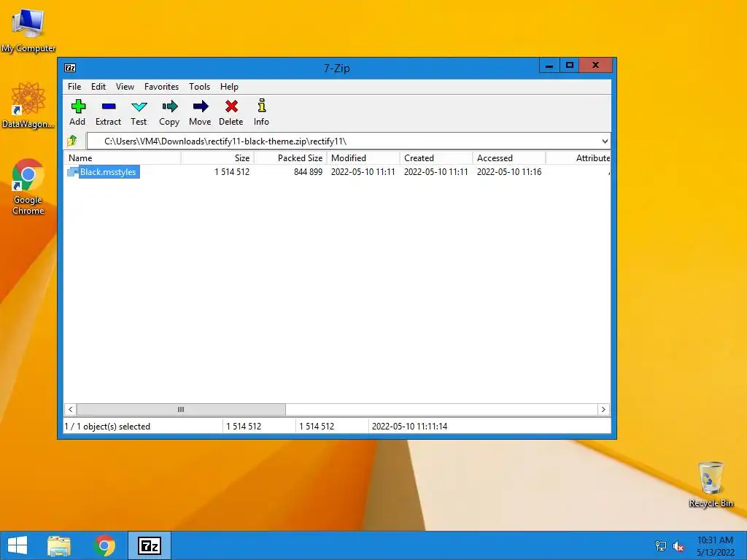Open My Computer desktop icon

[28, 31]
